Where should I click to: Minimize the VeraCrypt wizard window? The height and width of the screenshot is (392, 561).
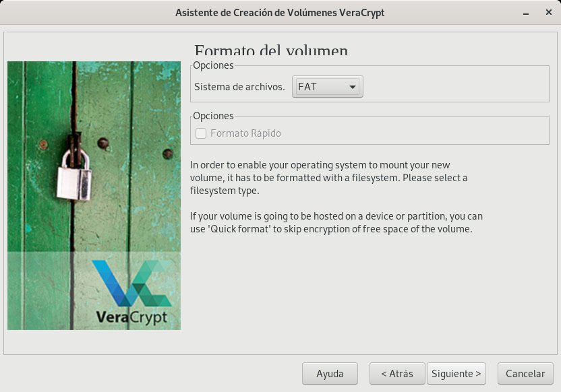pyautogui.click(x=525, y=13)
